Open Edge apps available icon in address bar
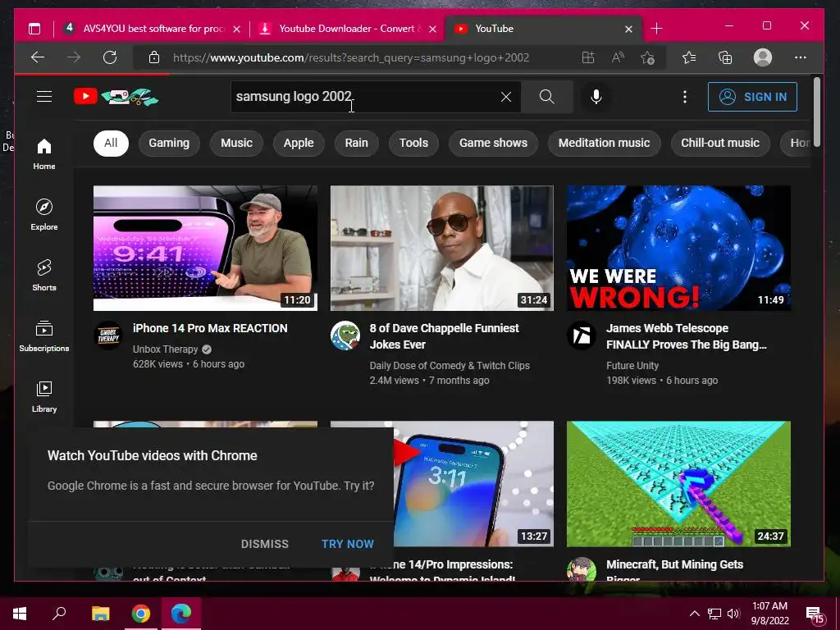 [x=587, y=57]
